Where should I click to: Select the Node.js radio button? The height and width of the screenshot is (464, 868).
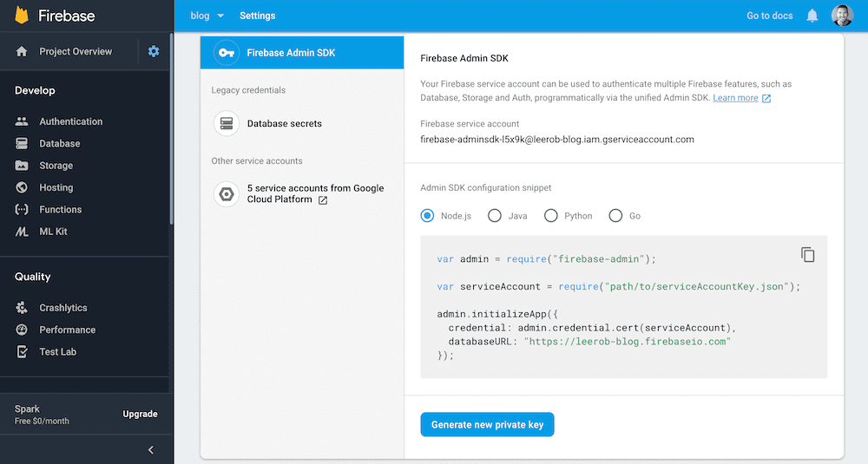427,216
